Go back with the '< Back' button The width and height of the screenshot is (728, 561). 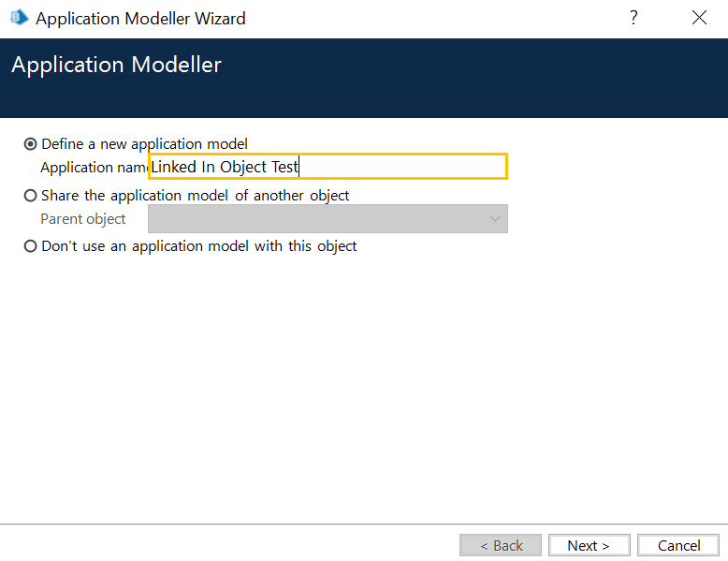[x=501, y=545]
